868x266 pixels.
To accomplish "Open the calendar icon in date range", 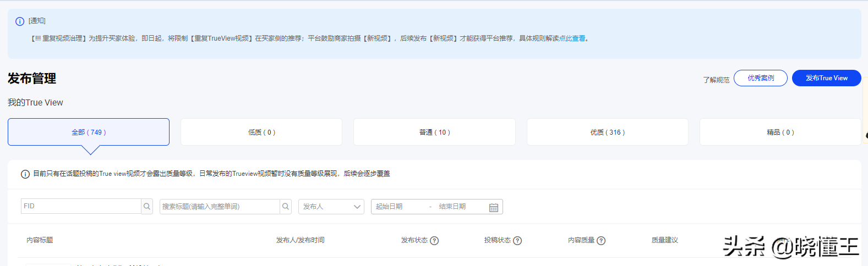I will coord(494,207).
